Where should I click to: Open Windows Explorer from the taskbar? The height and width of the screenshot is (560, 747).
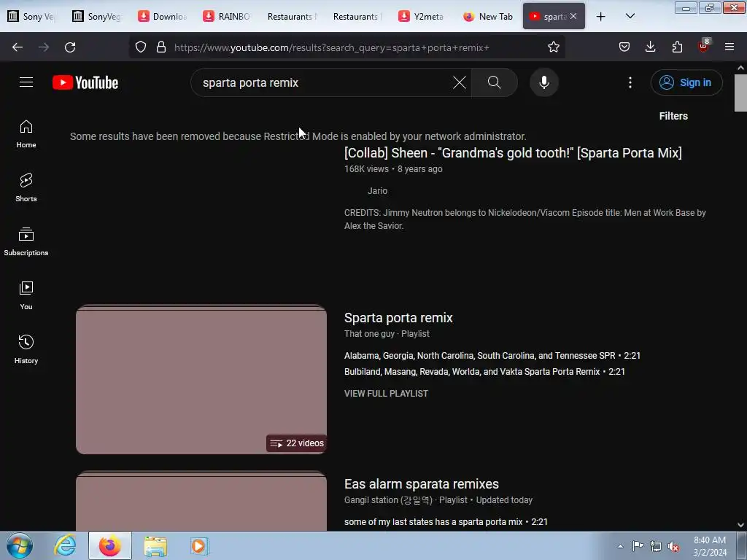[155, 545]
